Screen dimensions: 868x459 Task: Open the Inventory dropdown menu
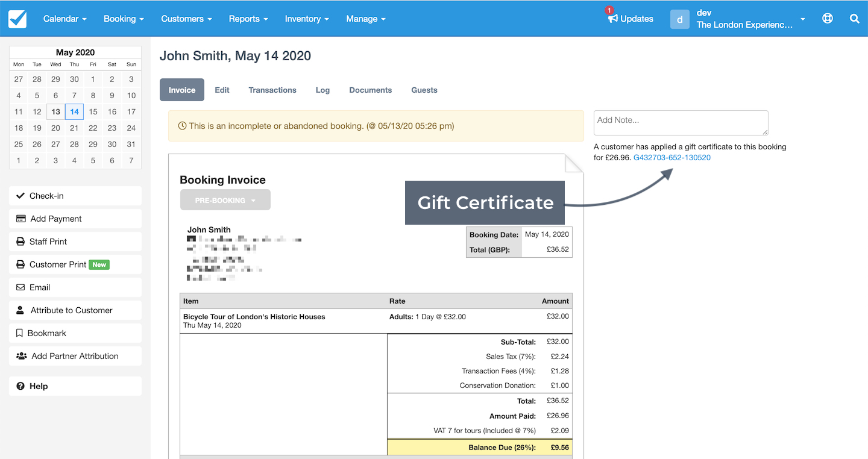pos(307,19)
